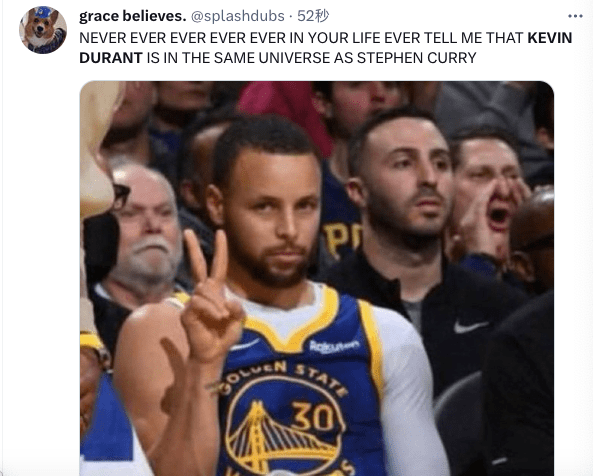Open the 52秒 timestamp permalink
593x476 pixels.
pyautogui.click(x=313, y=16)
